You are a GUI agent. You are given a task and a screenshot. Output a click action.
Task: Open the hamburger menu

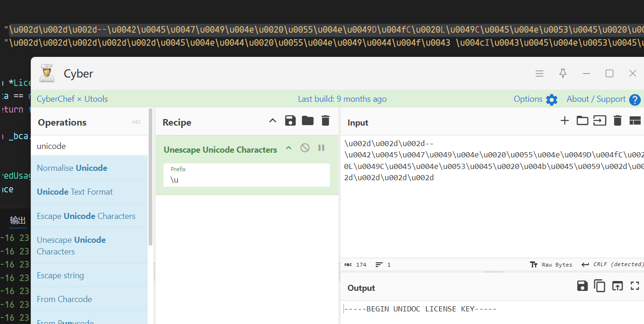coord(539,73)
